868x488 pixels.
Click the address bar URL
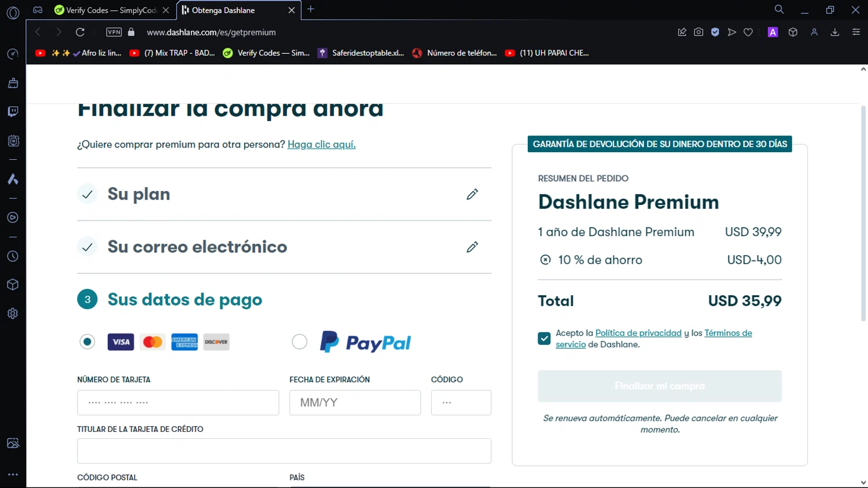pos(211,32)
